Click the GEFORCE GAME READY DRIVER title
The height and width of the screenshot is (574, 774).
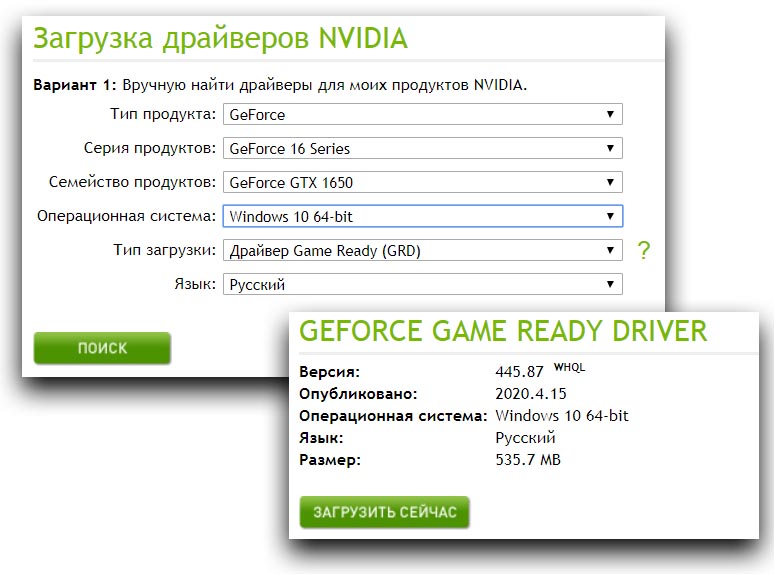[503, 331]
